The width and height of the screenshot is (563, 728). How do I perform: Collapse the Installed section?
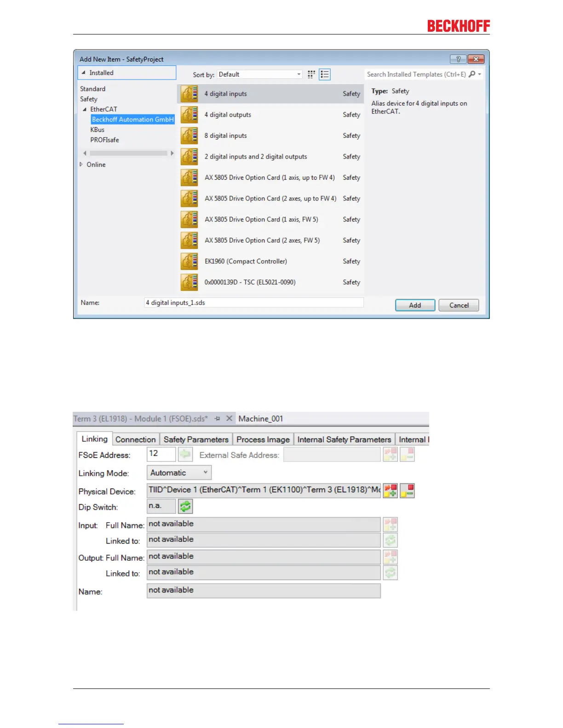(x=83, y=73)
